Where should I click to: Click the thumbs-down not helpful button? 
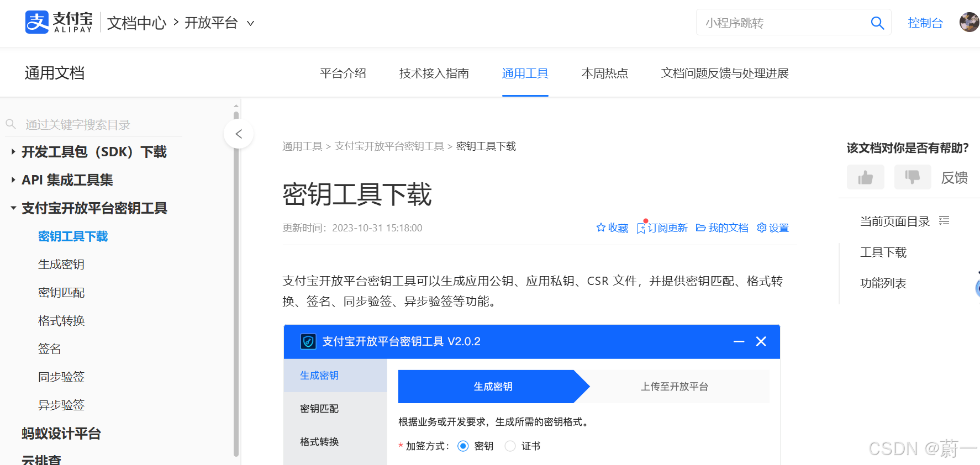tap(913, 177)
